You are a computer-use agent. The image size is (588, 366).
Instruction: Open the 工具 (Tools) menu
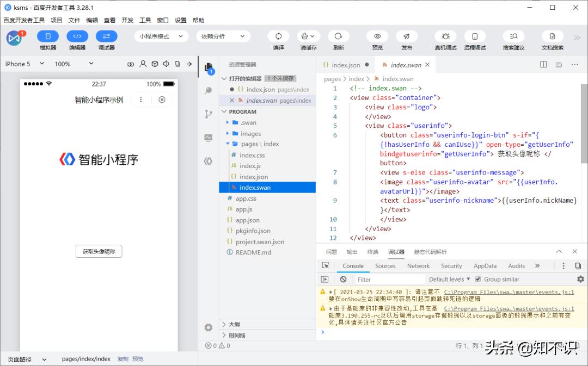coord(145,20)
